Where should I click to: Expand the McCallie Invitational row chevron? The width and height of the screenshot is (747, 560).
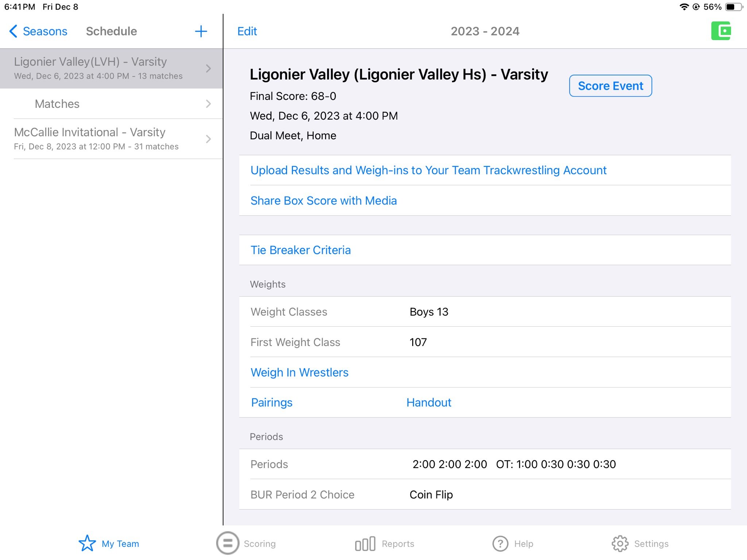point(208,139)
